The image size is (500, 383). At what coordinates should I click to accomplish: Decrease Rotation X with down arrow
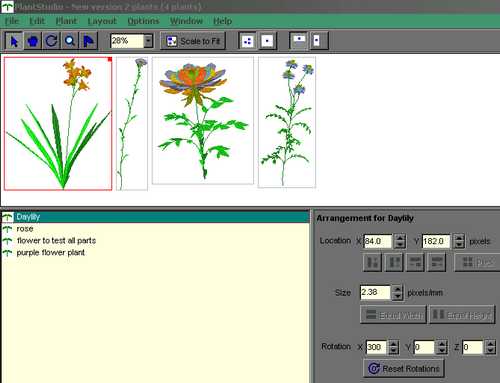tap(394, 351)
